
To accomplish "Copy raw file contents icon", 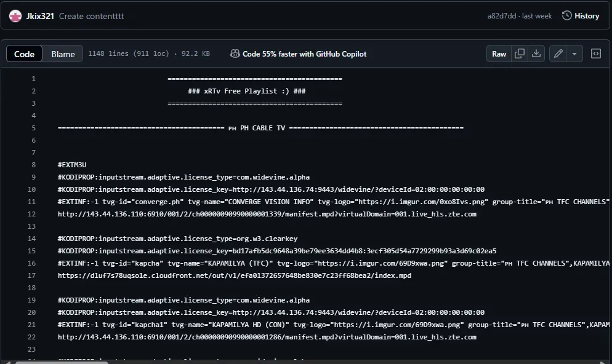I will pos(520,53).
